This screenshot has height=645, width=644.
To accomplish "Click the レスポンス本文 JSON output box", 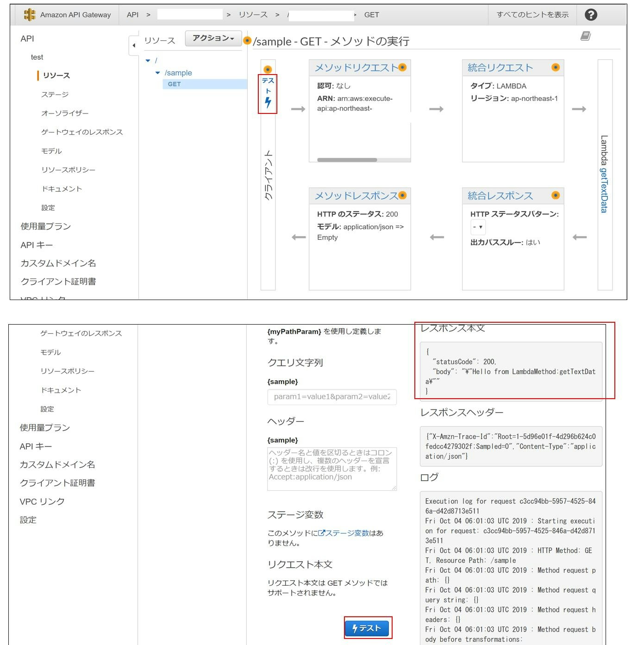I will (x=511, y=372).
